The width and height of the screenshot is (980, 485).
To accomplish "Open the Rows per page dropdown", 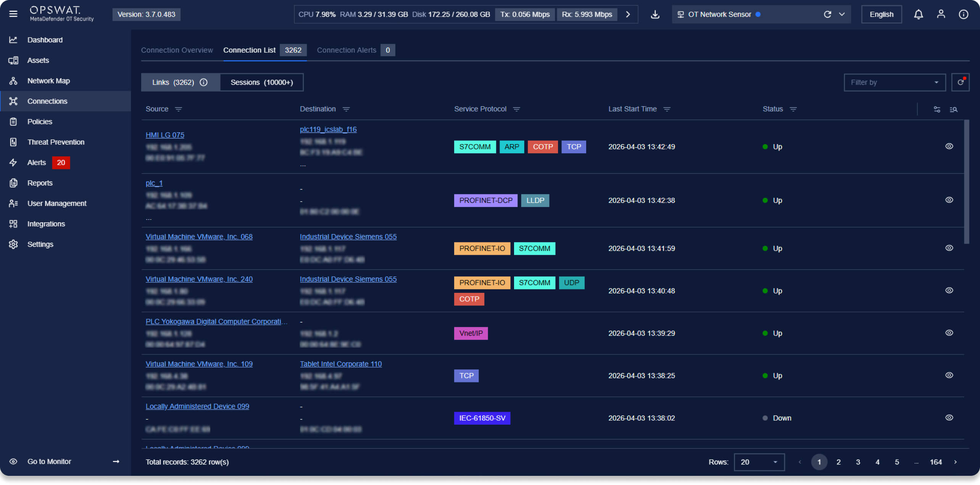I will pyautogui.click(x=759, y=462).
